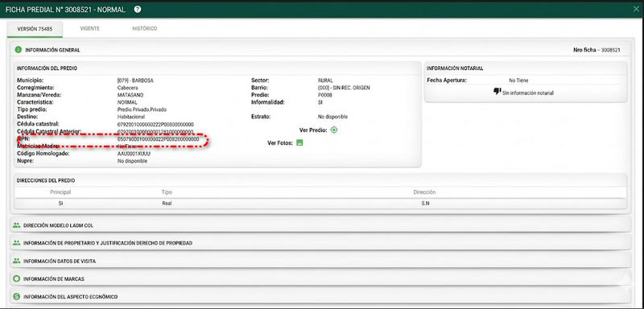Screen dimensions: 644x309
Task: Click the Dirección column header
Action: pos(424,192)
